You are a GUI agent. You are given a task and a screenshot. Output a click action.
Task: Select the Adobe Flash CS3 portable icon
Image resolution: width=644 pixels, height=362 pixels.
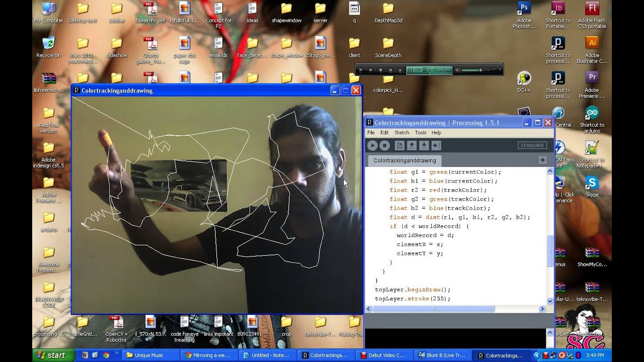pos(592,16)
